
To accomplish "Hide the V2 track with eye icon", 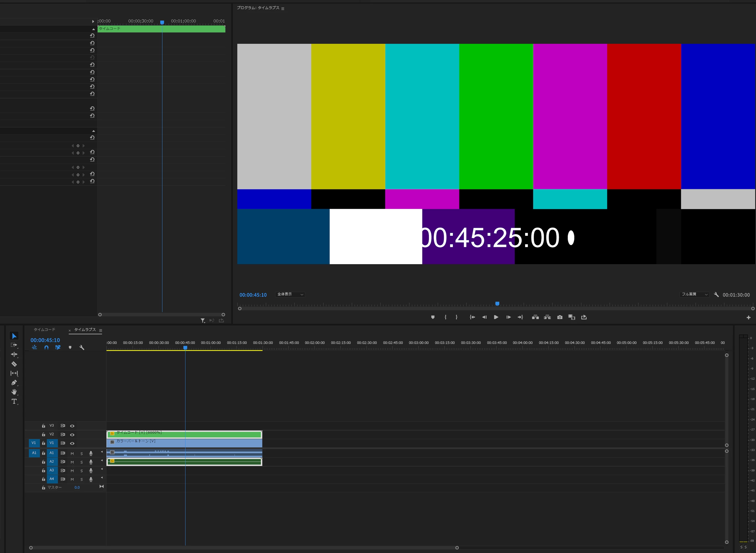I will [x=72, y=435].
